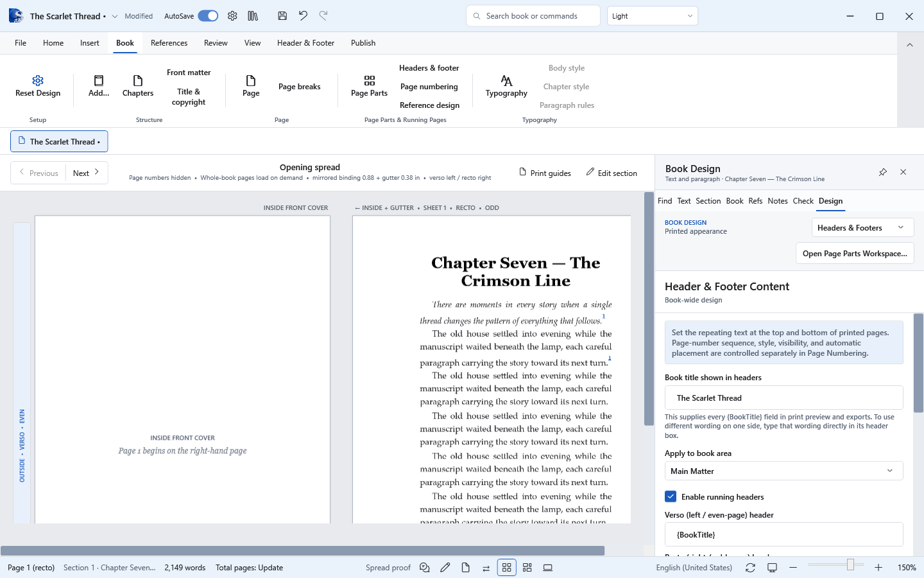Switch to the Insert tab
The image size is (924, 578).
90,43
